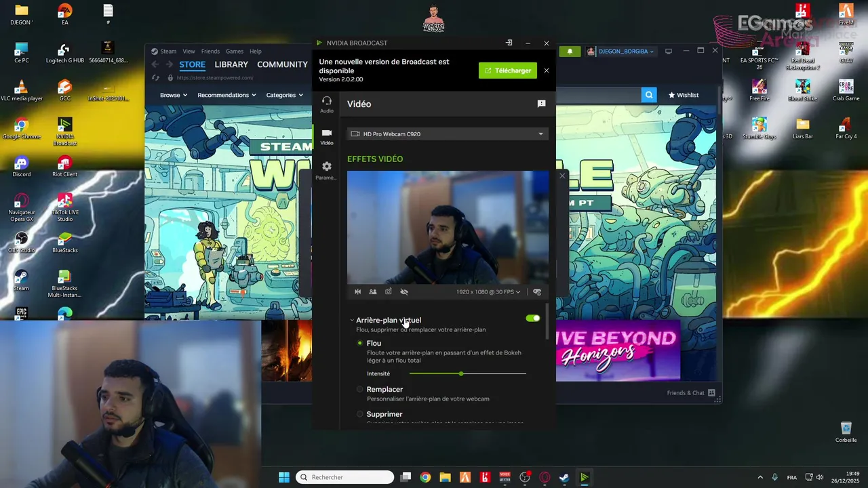Open the Help menu in Steam
This screenshot has height=488, width=868.
point(256,51)
